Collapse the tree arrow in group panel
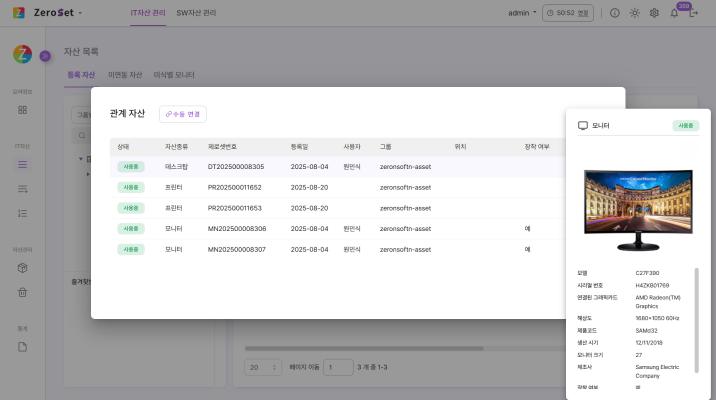 coord(81,159)
